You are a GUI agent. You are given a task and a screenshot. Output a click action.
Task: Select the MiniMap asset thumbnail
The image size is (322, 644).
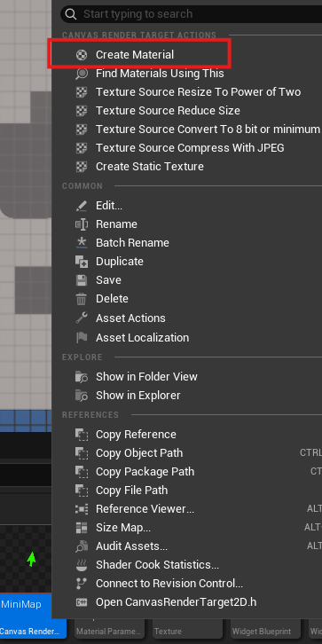click(26, 559)
